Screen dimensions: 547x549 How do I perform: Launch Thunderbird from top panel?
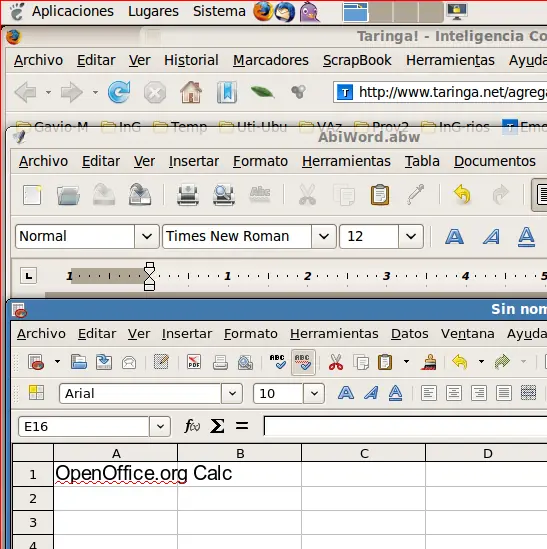tap(285, 12)
